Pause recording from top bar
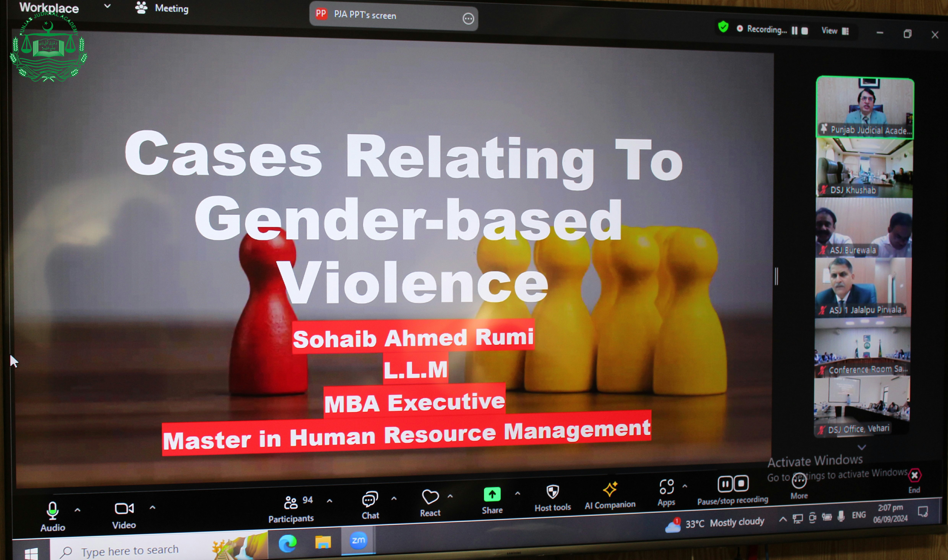 point(794,31)
